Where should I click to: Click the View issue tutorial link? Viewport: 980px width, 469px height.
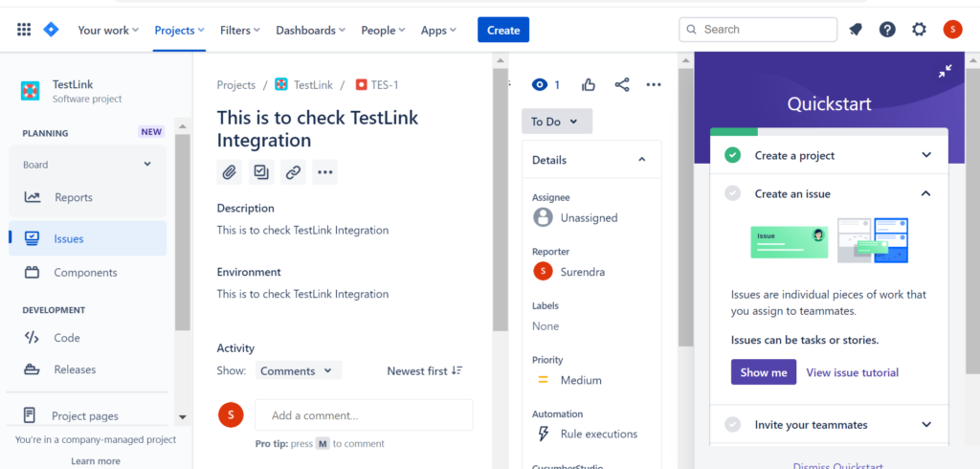point(852,372)
